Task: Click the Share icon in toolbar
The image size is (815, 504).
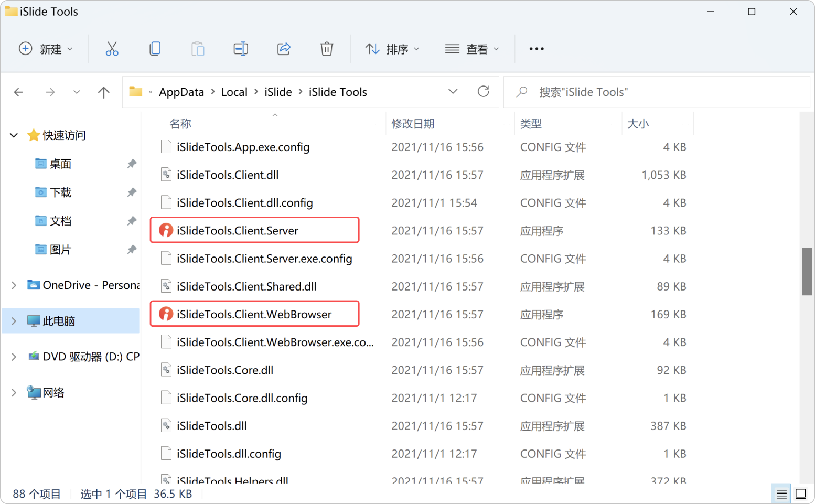Action: pos(284,49)
